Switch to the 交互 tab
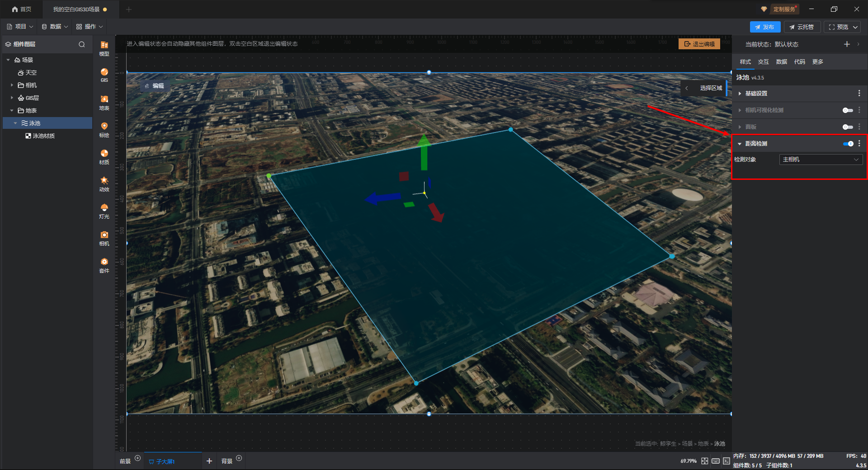Screen dimensions: 868x470 763,62
